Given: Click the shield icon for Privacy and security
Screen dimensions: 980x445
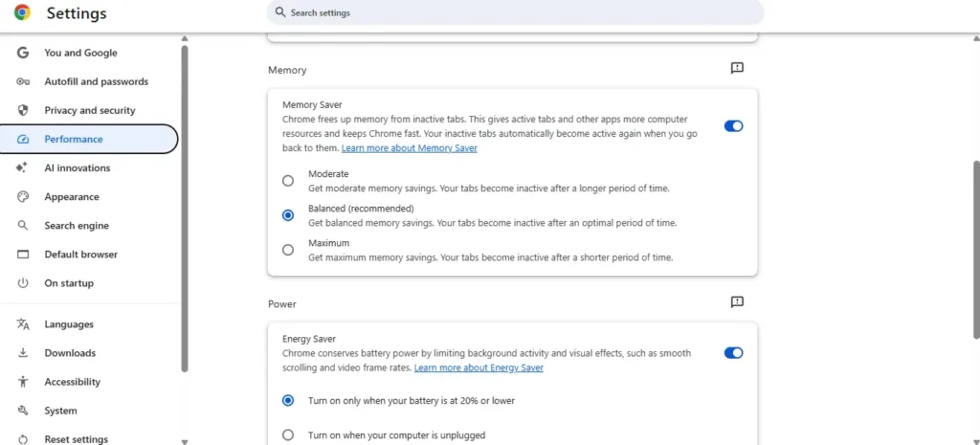Looking at the screenshot, I should tap(23, 110).
